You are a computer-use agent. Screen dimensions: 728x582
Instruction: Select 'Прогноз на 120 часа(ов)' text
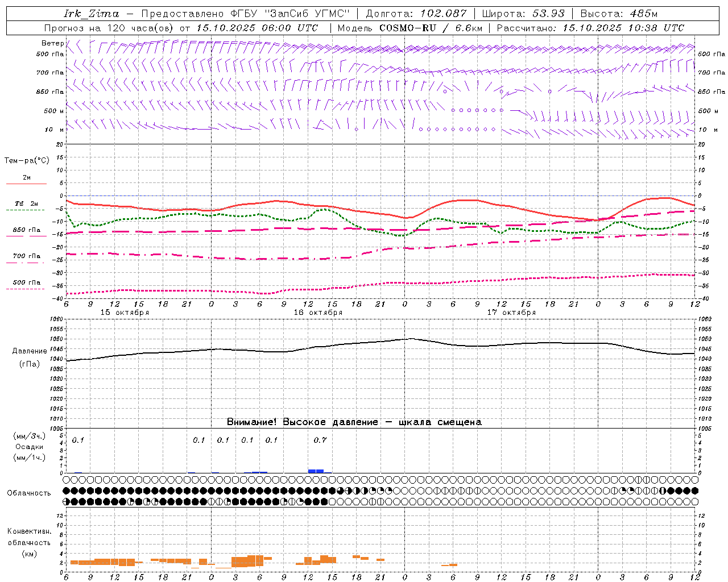pos(110,28)
